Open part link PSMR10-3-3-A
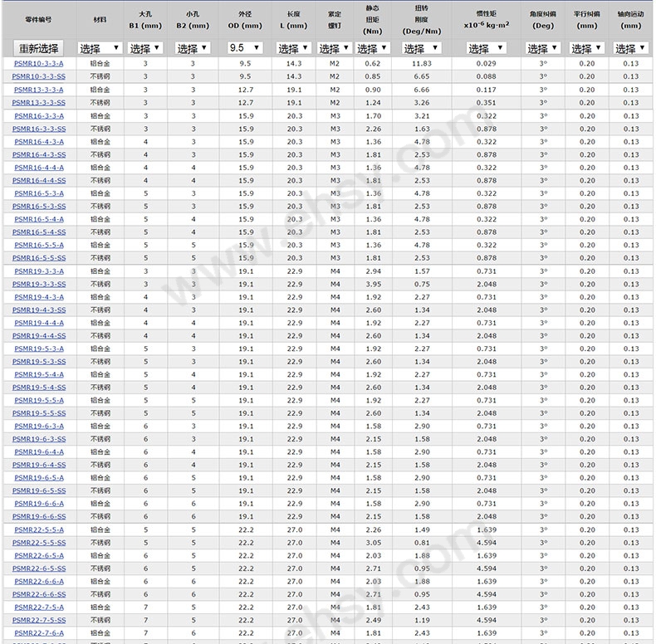Image resolution: width=656 pixels, height=644 pixels. tap(38, 64)
